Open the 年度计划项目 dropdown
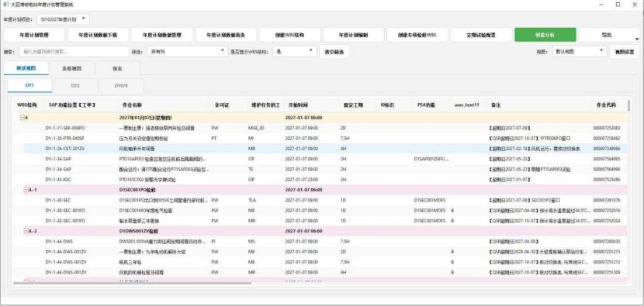Image resolution: width=644 pixels, height=306 pixels. point(64,19)
